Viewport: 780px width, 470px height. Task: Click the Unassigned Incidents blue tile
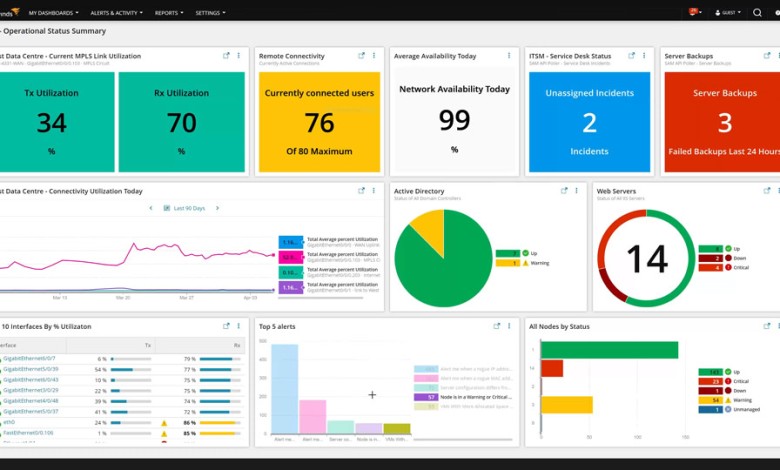tap(589, 122)
